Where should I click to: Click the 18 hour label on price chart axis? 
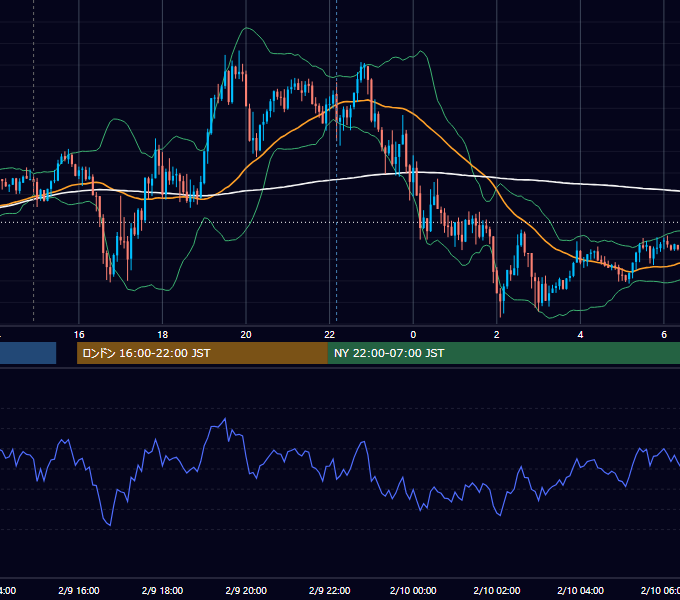pos(162,335)
